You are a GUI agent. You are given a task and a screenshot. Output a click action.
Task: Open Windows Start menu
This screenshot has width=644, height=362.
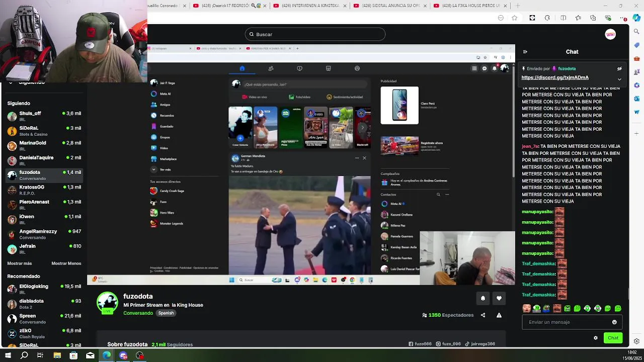8,355
